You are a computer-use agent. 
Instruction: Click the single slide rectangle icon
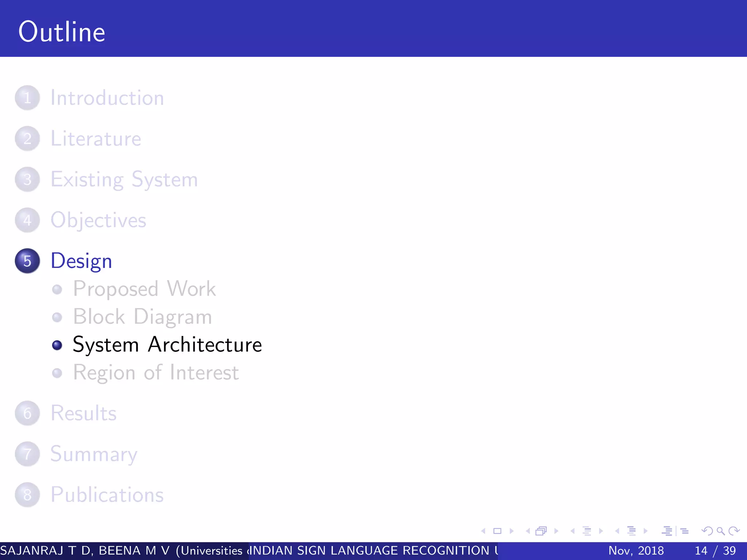pos(497,531)
